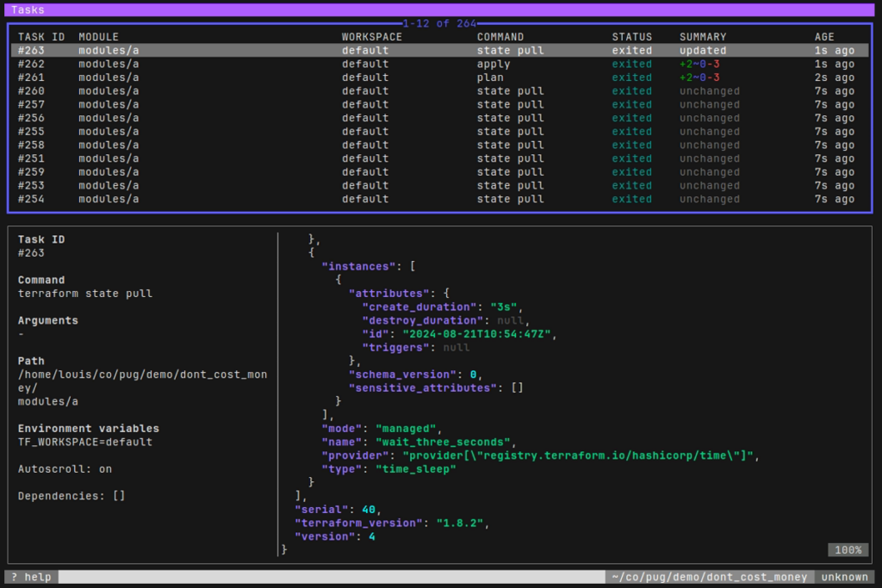Click the AGE column header
This screenshot has height=588, width=882.
824,37
